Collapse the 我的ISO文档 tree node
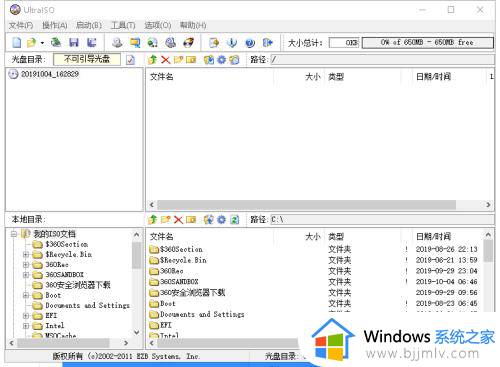Screen dimensions: 500x367 click(14, 234)
